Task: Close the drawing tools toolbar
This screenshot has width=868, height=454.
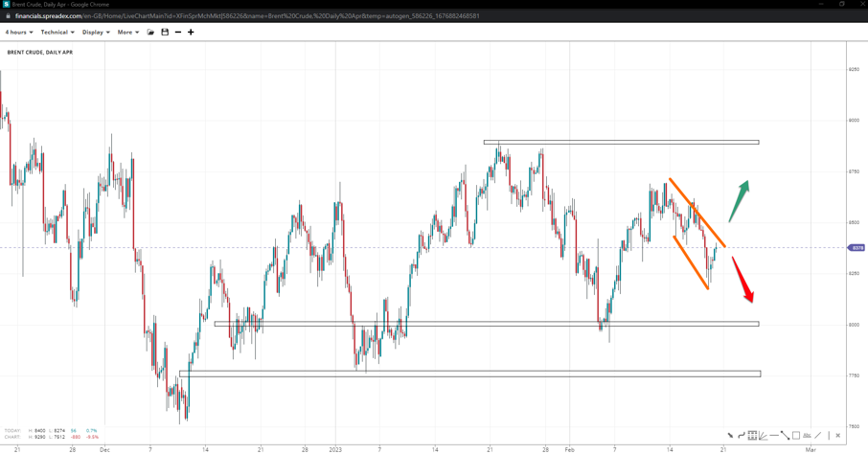Action: tap(838, 436)
